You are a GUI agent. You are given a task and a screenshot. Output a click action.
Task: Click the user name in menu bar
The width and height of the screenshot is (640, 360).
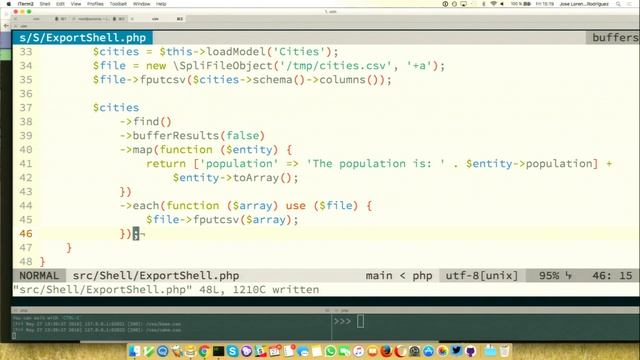[x=584, y=4]
